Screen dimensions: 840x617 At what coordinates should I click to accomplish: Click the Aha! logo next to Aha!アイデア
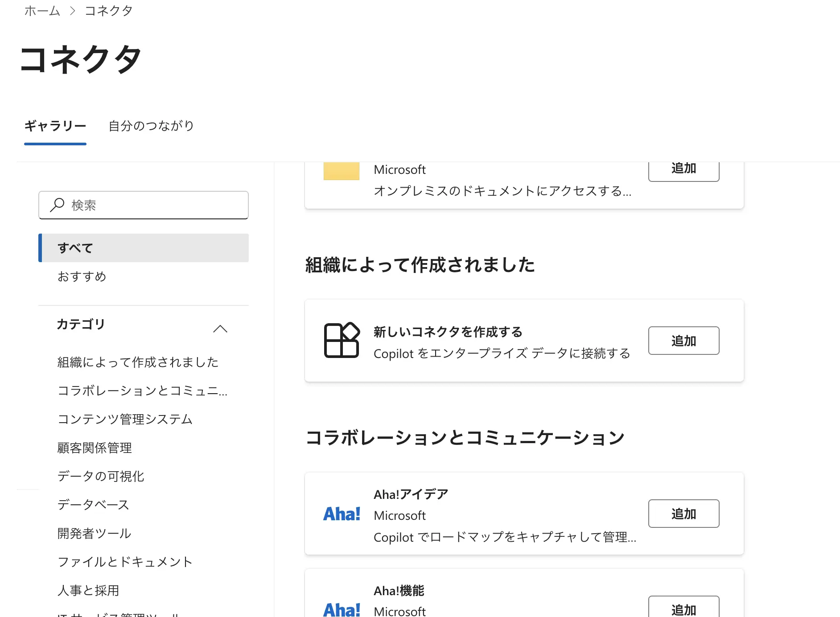point(342,514)
